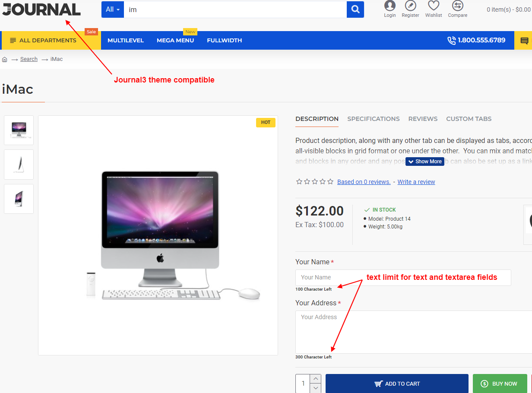This screenshot has width=532, height=393.
Task: Open the All Departments menu
Action: click(47, 41)
